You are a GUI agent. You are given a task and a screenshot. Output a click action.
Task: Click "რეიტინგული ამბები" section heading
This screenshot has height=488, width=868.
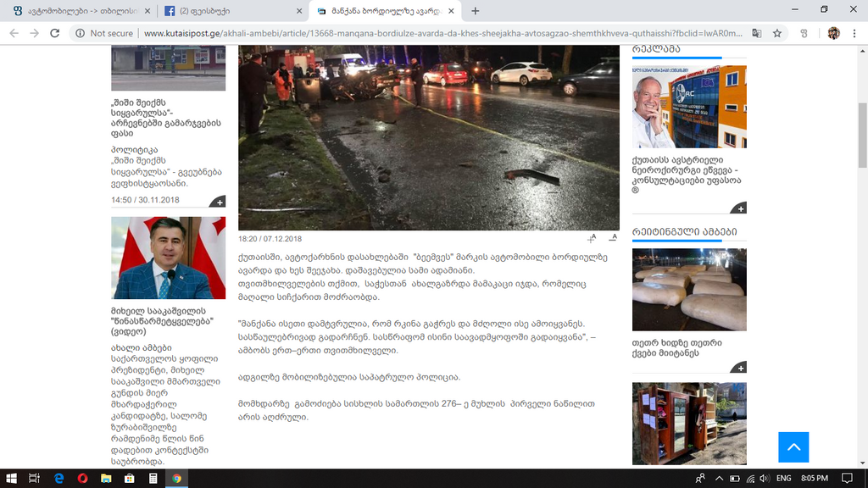click(x=684, y=232)
